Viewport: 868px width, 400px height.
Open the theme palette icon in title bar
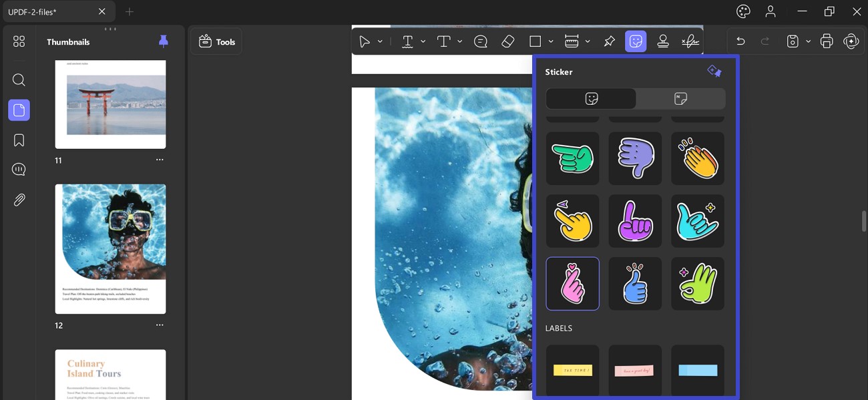point(743,11)
